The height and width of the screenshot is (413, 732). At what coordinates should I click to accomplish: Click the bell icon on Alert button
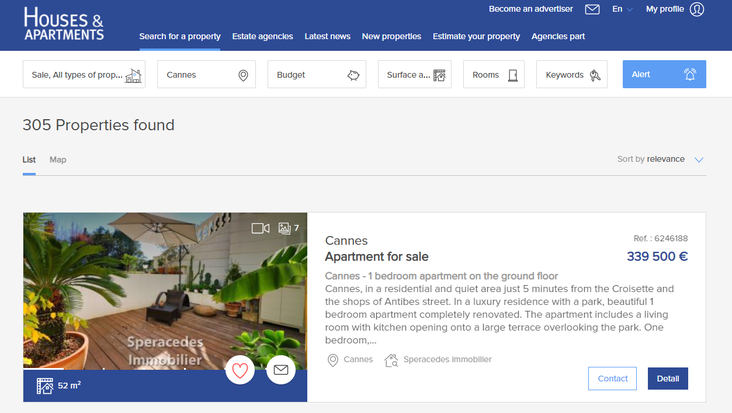pos(690,74)
